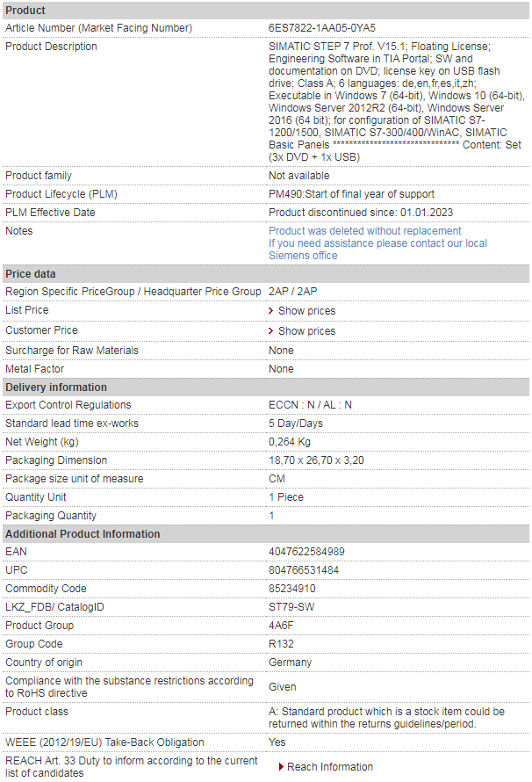The image size is (532, 782).
Task: Click the List Price red chevron icon
Action: point(271,311)
